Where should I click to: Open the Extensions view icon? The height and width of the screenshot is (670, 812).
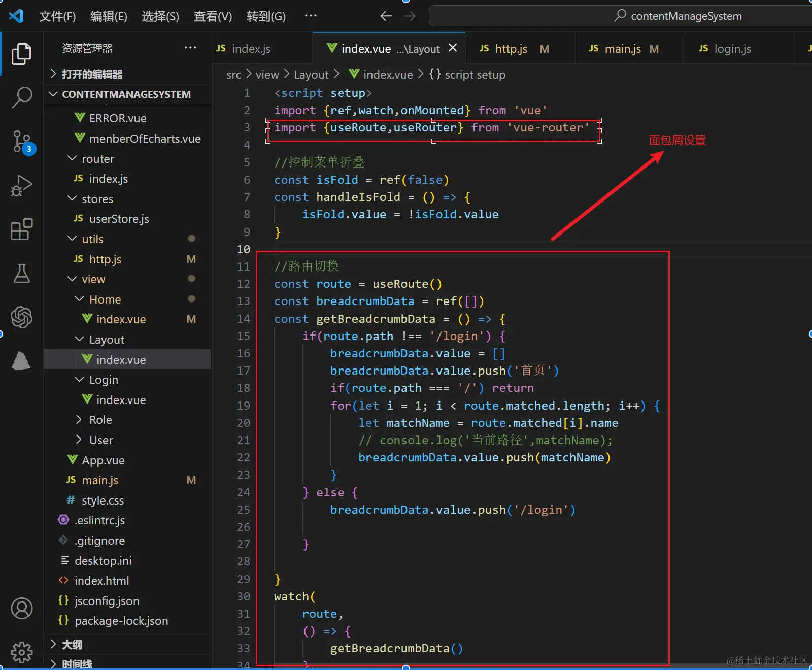(x=21, y=229)
